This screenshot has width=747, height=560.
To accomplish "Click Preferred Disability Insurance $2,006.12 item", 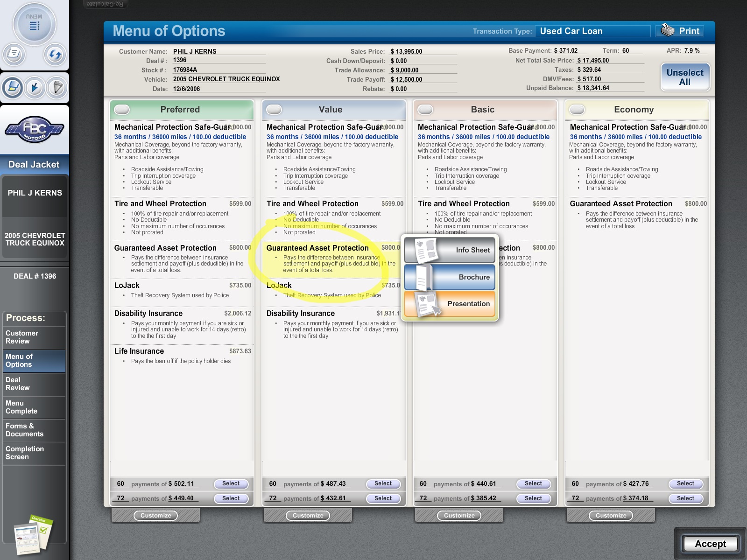I will click(183, 326).
